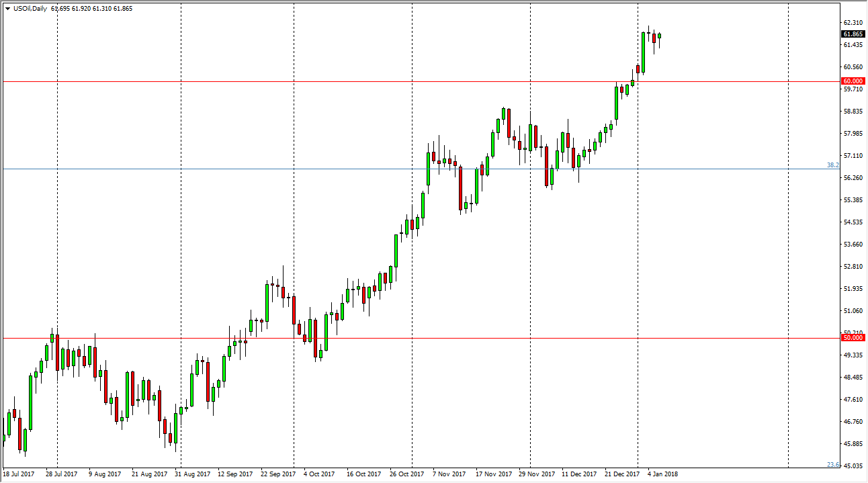Click the 38.2 Fibonacci level label
The image size is (868, 483).
pos(832,165)
